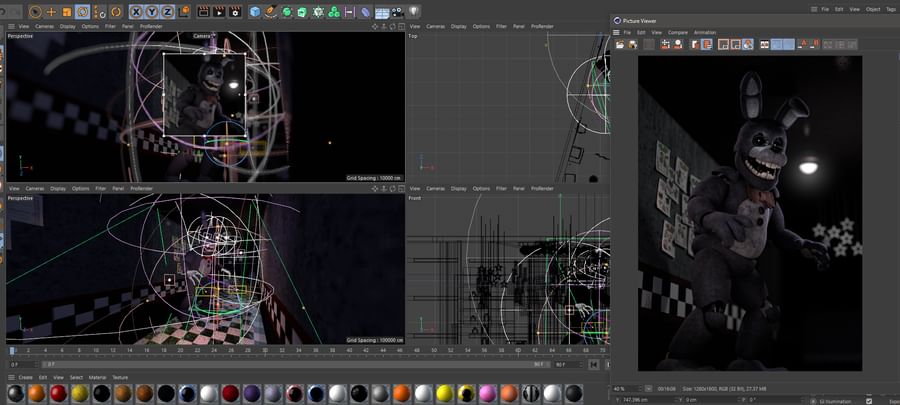This screenshot has width=900, height=405.
Task: Open Display menu in Top viewport
Action: tap(459, 26)
